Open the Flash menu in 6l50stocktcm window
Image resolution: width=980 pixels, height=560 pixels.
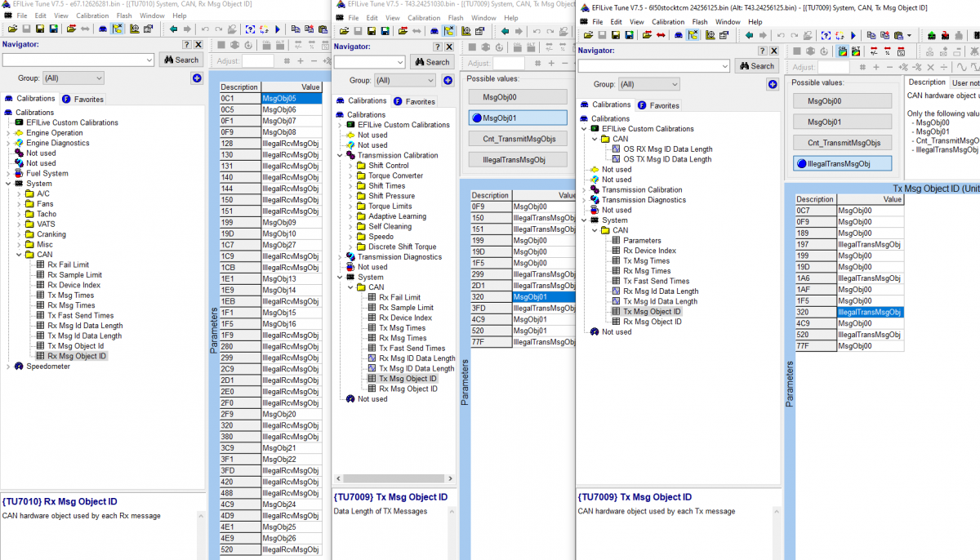click(x=700, y=22)
